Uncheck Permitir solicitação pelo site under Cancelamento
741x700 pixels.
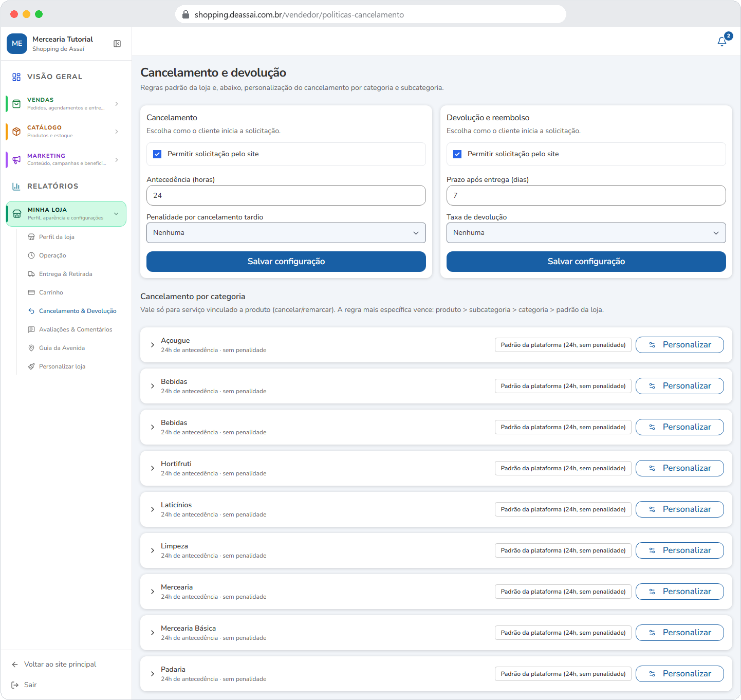[157, 154]
